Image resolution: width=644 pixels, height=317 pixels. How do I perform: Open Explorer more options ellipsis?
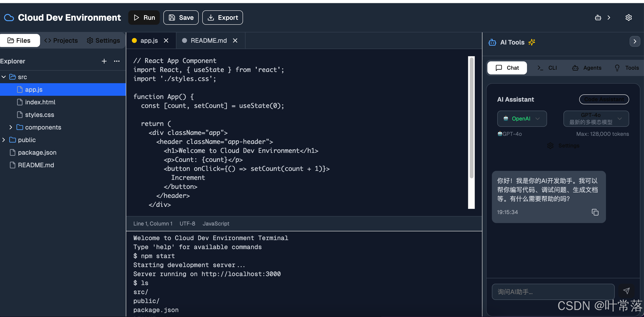117,61
